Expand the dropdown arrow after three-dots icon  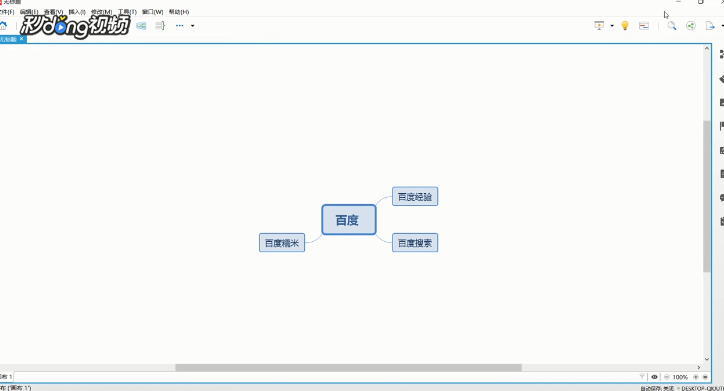193,26
